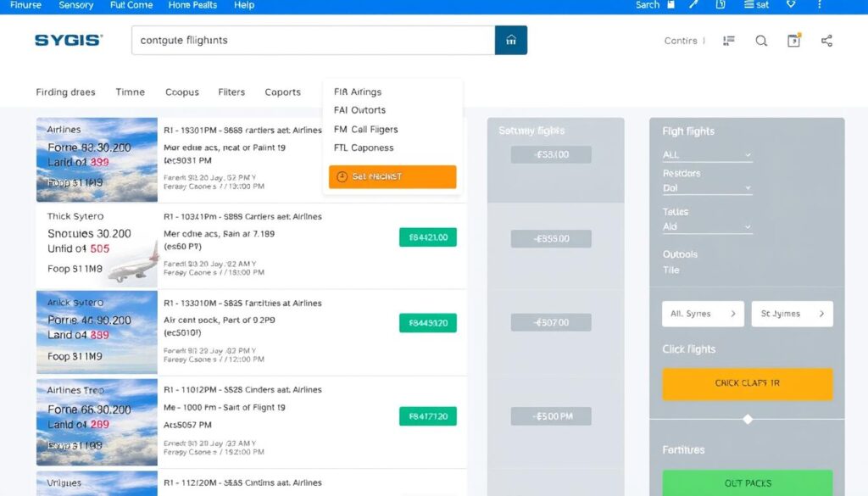The image size is (868, 496).
Task: Click the green OUT PACKS button
Action: [747, 482]
